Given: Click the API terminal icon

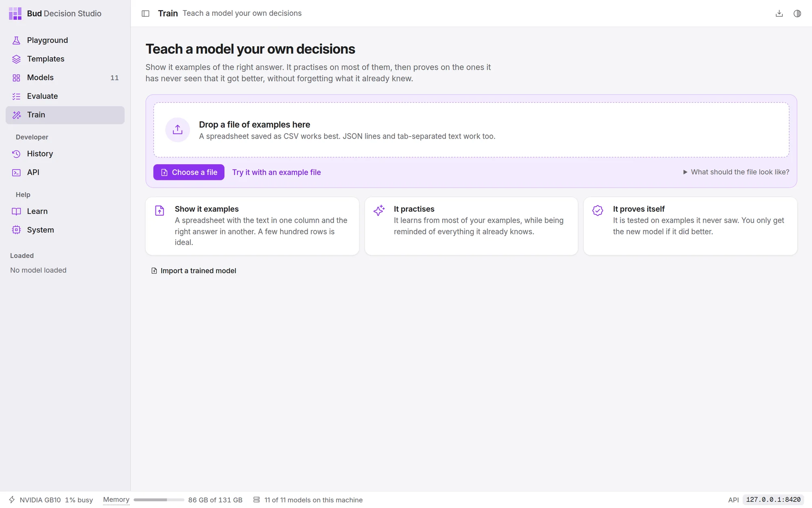Looking at the screenshot, I should (x=16, y=172).
